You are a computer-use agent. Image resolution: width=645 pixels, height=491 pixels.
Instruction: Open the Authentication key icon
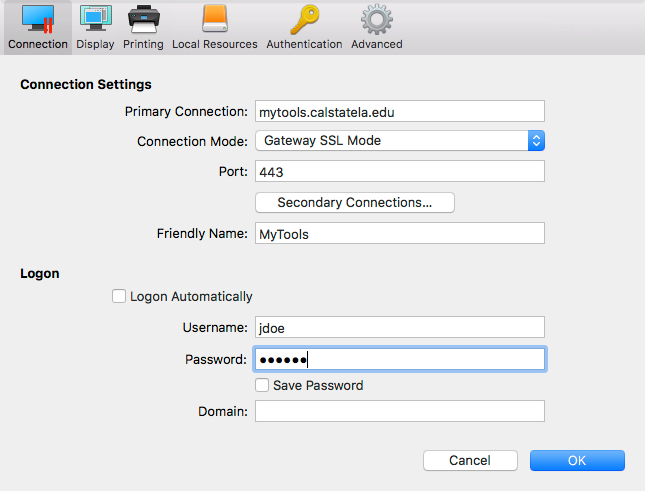pos(304,19)
